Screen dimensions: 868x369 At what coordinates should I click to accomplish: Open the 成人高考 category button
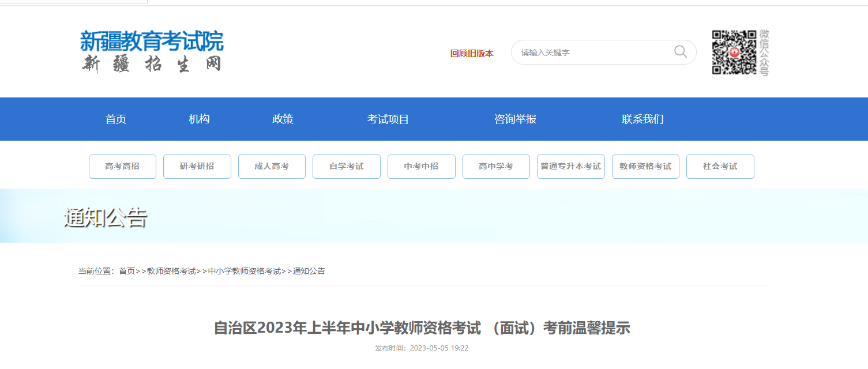pyautogui.click(x=272, y=167)
